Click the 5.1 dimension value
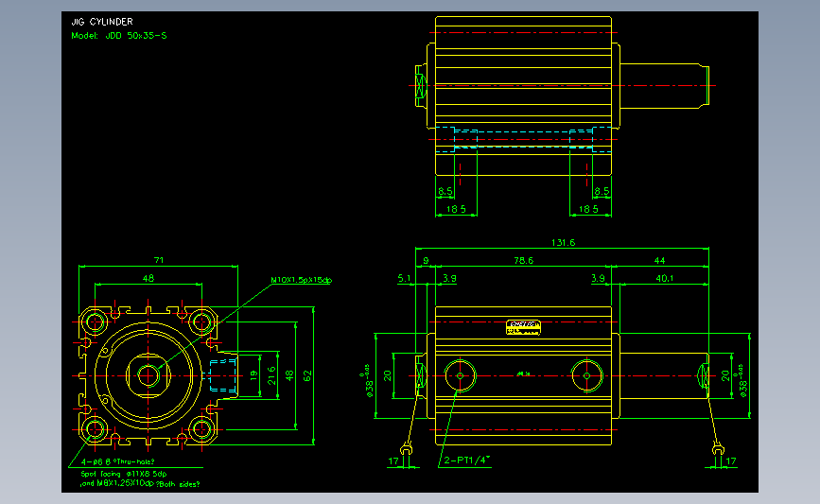 tap(404, 278)
